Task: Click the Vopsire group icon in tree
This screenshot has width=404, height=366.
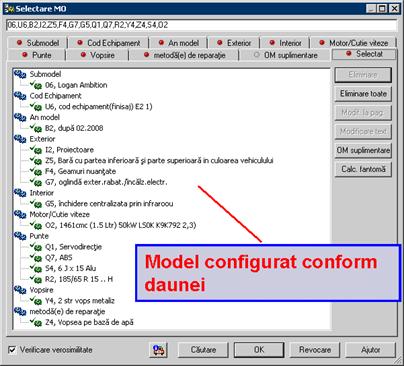Action: pyautogui.click(x=20, y=290)
